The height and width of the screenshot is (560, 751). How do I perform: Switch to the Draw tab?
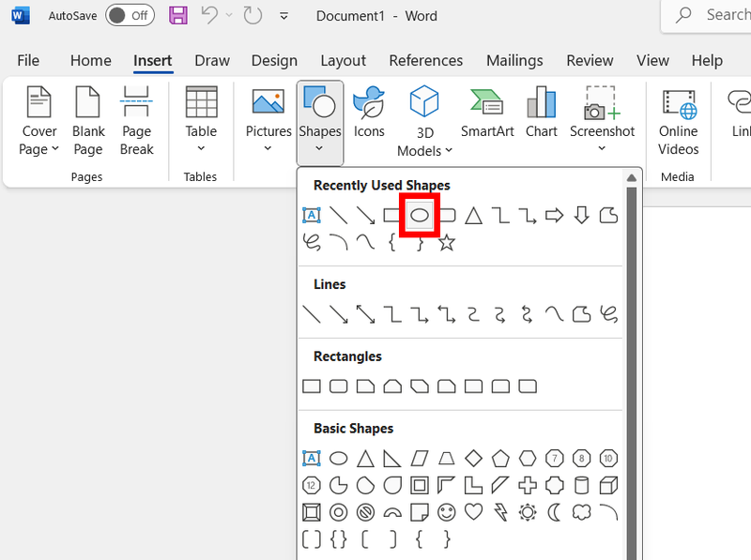pos(212,61)
